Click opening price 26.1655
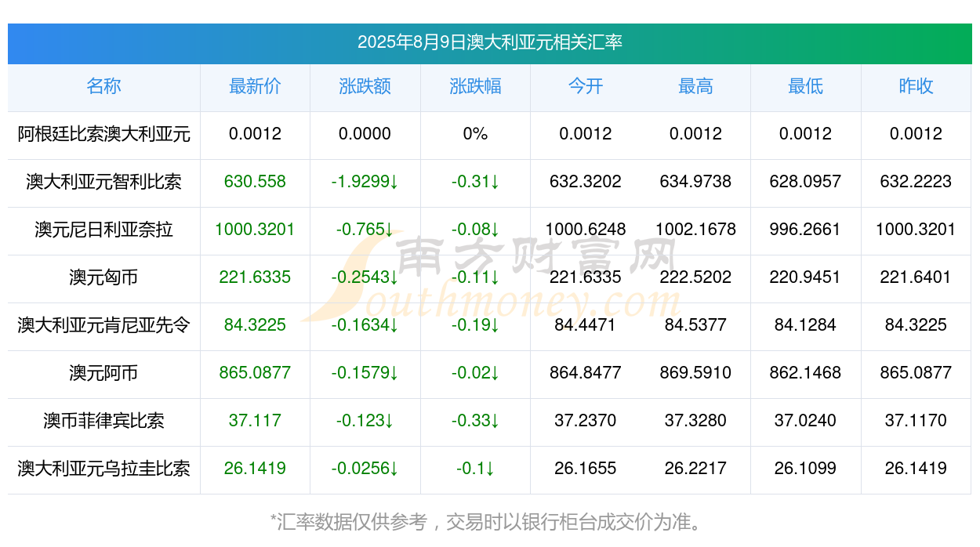Viewport: 980px width, 547px height. tap(586, 469)
